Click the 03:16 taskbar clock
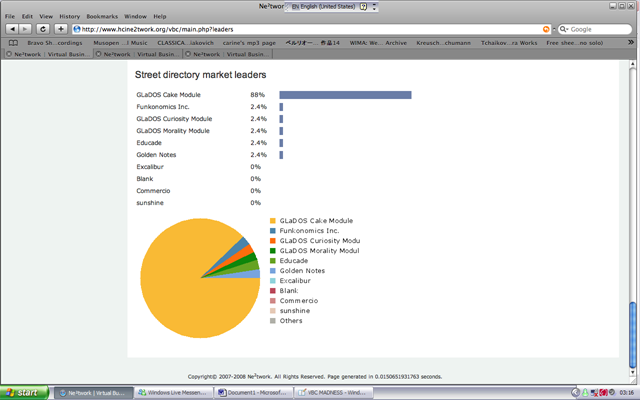The image size is (640, 400). tap(627, 393)
